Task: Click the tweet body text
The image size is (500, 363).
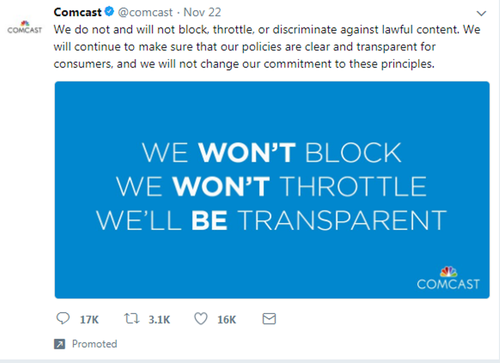Action: pyautogui.click(x=267, y=46)
